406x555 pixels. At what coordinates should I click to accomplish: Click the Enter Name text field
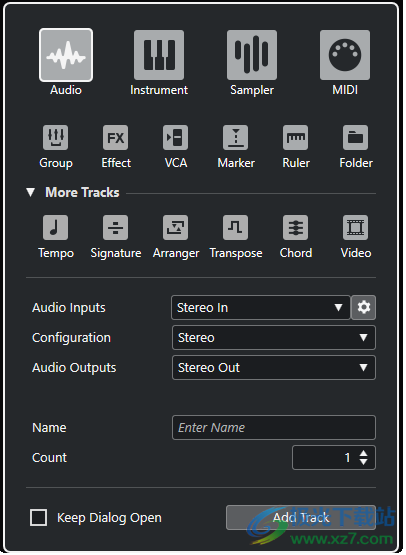[274, 428]
